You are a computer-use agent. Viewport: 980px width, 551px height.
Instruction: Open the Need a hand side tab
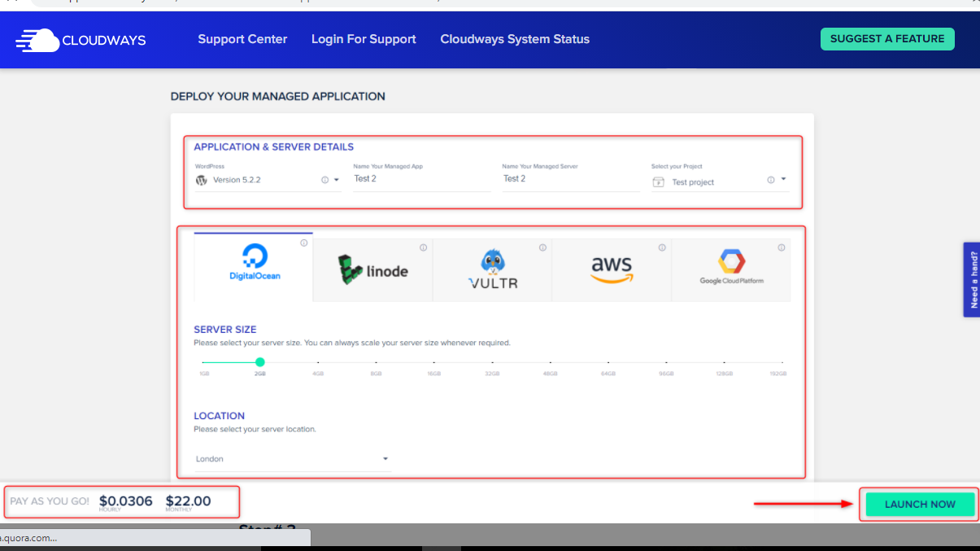tap(972, 279)
